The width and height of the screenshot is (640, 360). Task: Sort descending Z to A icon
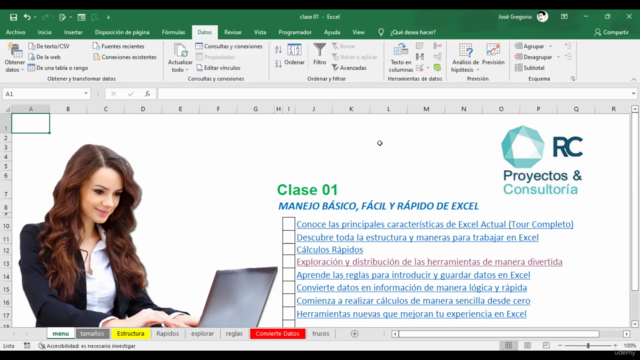(x=278, y=64)
